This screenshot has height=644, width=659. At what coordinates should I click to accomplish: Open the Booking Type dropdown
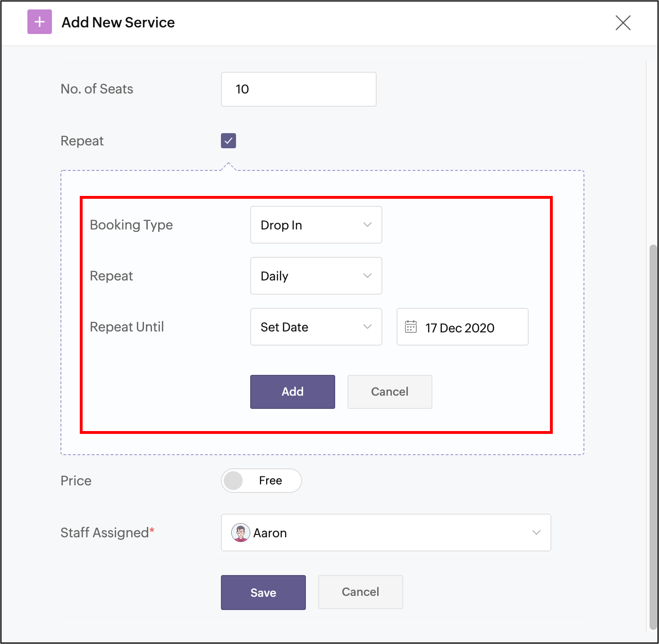(316, 225)
